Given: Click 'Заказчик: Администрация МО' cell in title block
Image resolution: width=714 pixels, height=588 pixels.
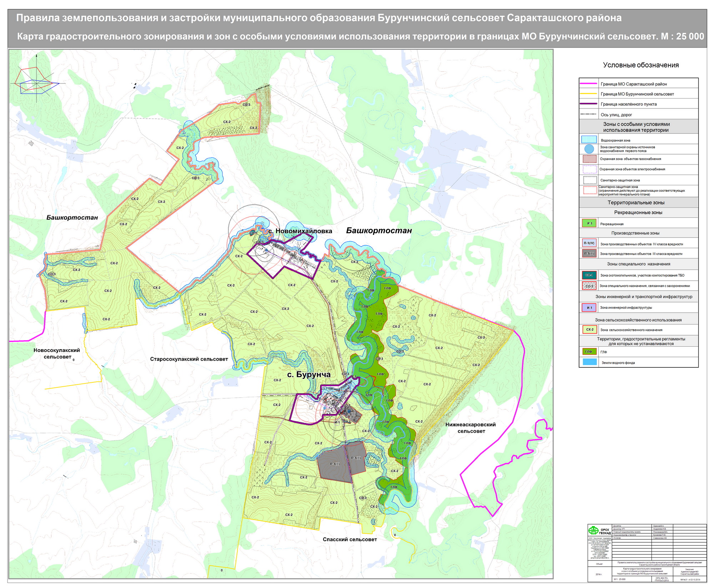Looking at the screenshot, I should point(689,571).
